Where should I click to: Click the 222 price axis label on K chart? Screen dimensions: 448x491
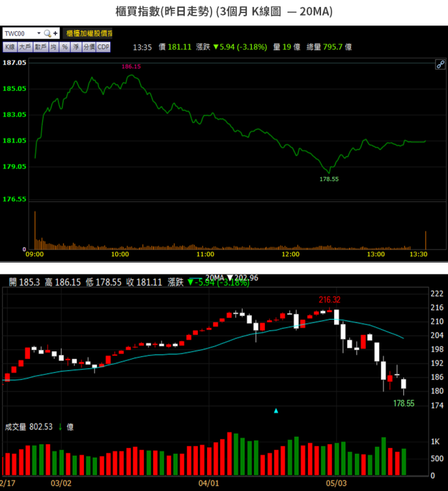point(437,294)
